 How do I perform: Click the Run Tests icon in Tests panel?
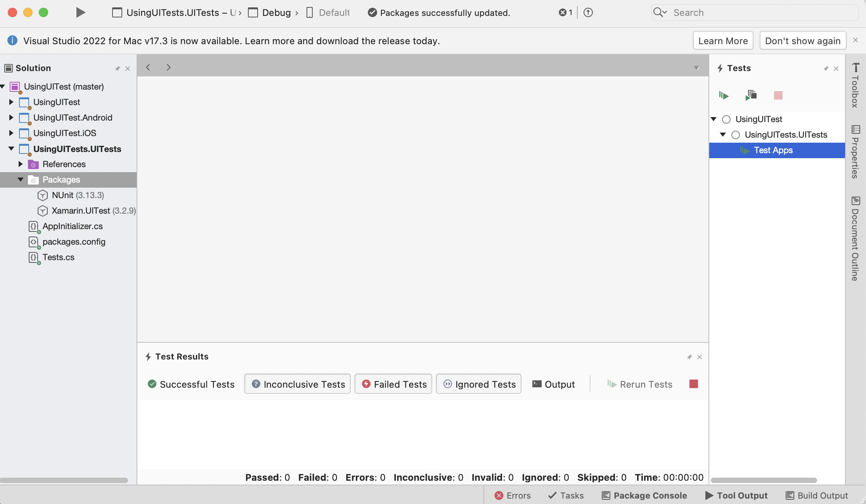point(724,95)
